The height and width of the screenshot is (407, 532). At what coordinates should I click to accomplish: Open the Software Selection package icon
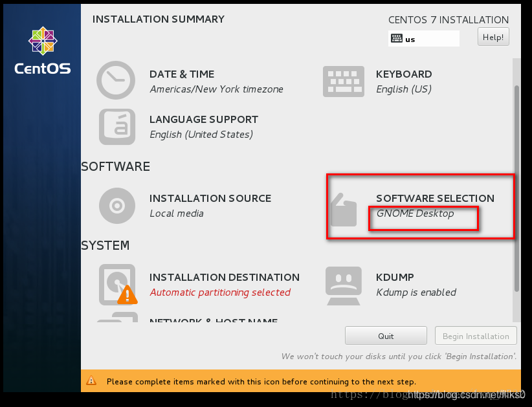coord(344,210)
